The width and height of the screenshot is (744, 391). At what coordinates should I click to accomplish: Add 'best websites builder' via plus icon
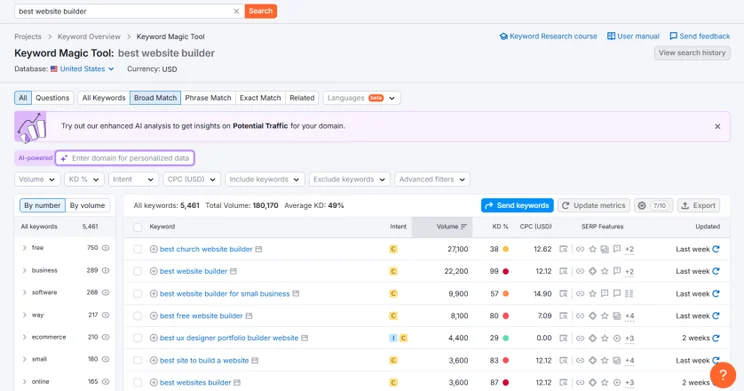(154, 382)
